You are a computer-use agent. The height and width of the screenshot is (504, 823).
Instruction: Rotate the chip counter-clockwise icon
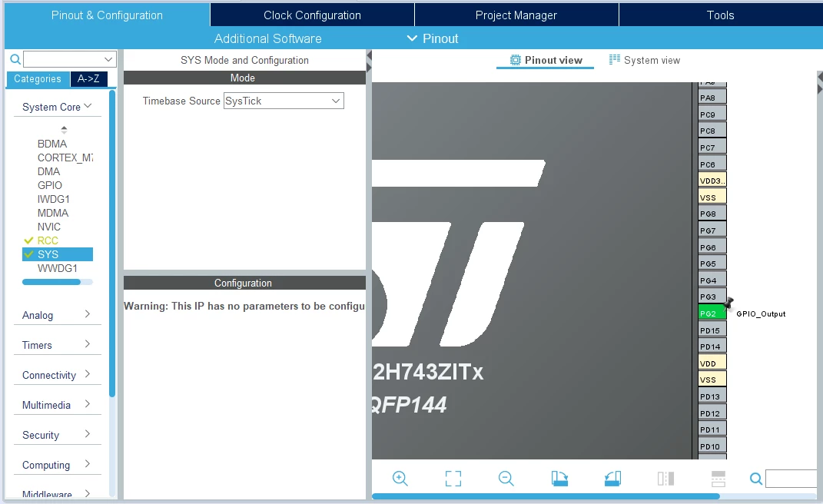612,479
